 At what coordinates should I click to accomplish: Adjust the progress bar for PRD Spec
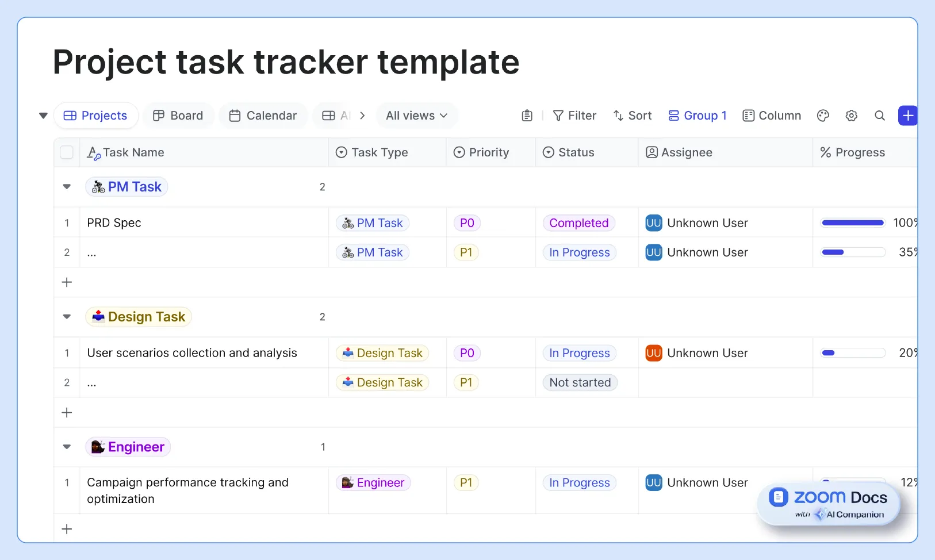coord(853,223)
